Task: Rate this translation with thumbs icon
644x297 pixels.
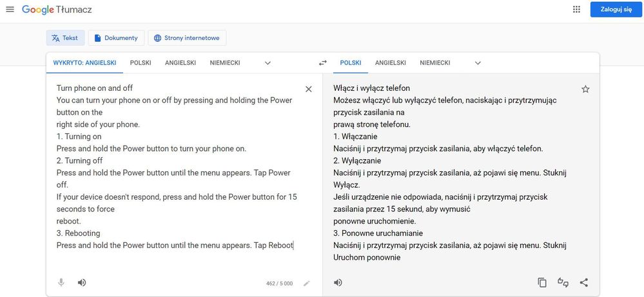Action: 563,282
